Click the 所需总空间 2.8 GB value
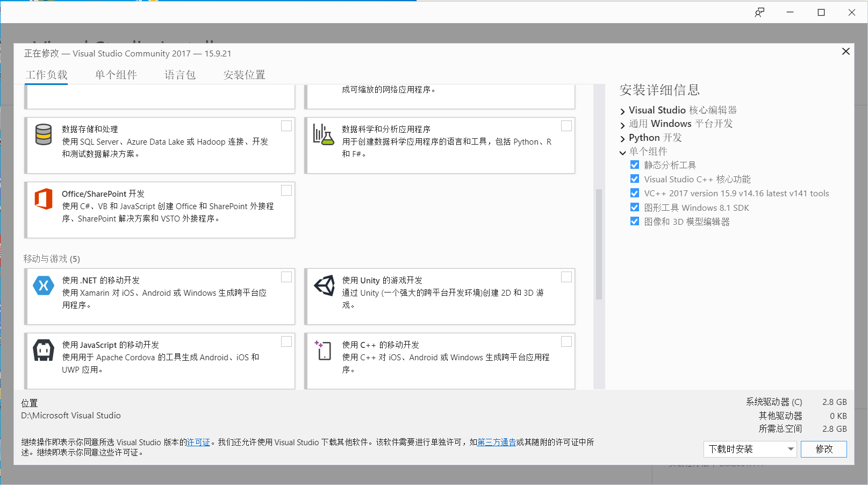The image size is (868, 485). pos(835,429)
